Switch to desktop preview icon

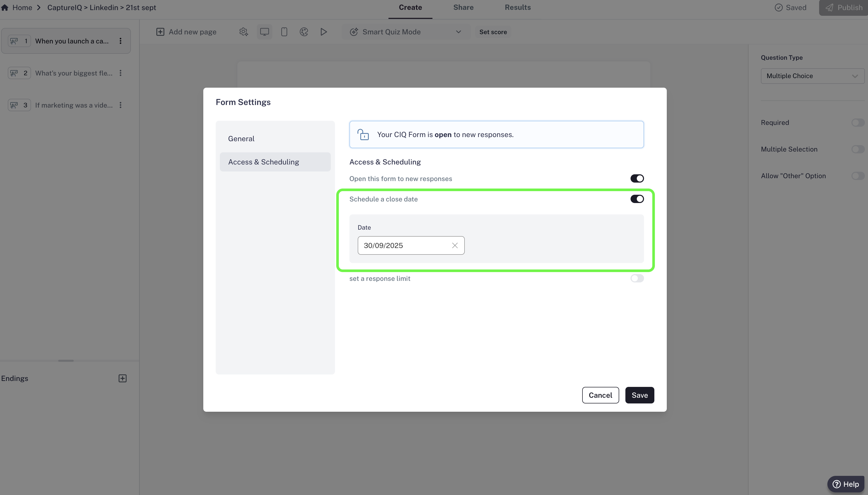pos(264,32)
